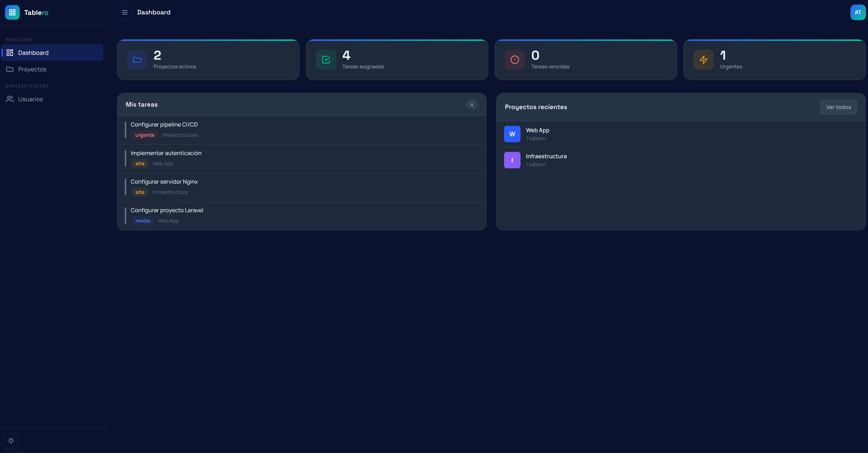Open task Implementar autenticación
868x453 pixels.
(x=302, y=159)
